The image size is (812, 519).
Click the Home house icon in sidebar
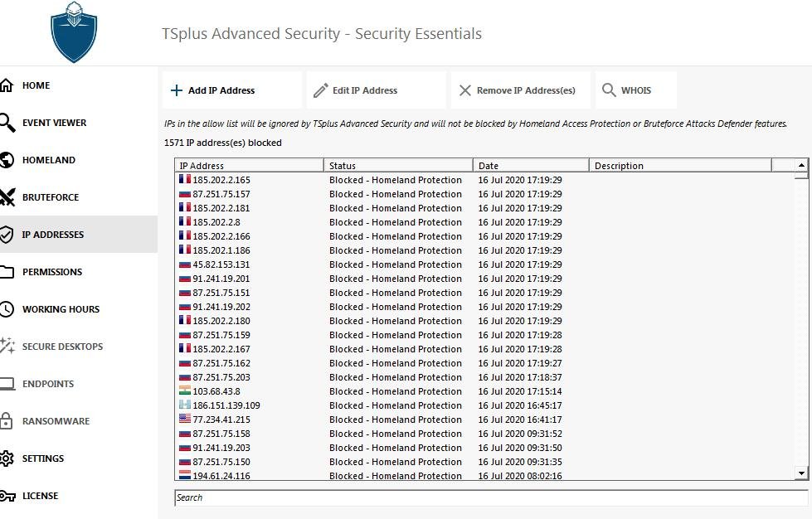click(6, 85)
